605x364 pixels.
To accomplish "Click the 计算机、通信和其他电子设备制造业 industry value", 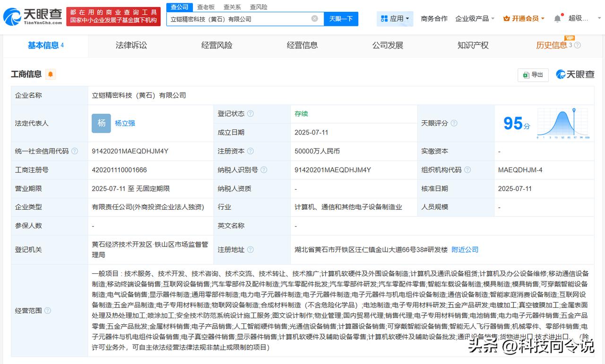I will tap(348, 207).
